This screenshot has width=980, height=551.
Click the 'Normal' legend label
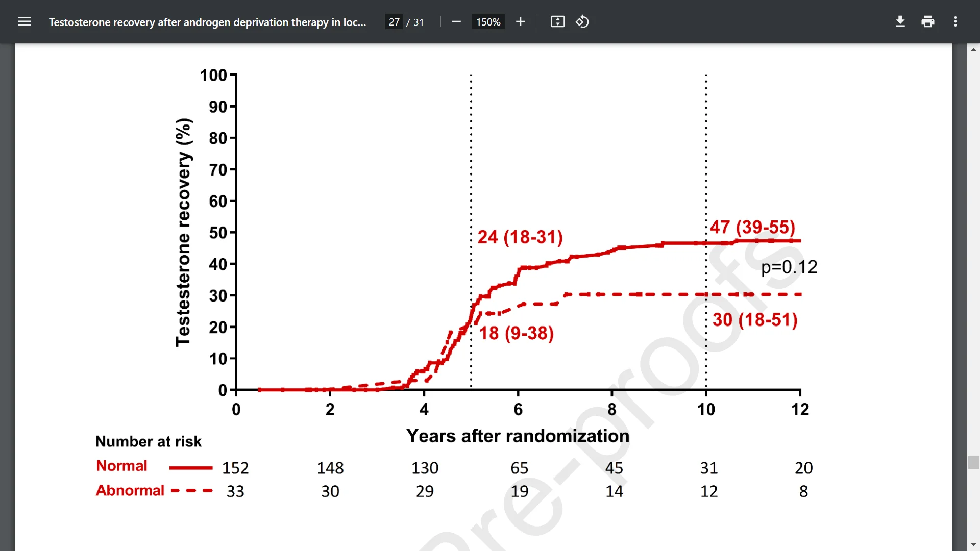(x=121, y=466)
